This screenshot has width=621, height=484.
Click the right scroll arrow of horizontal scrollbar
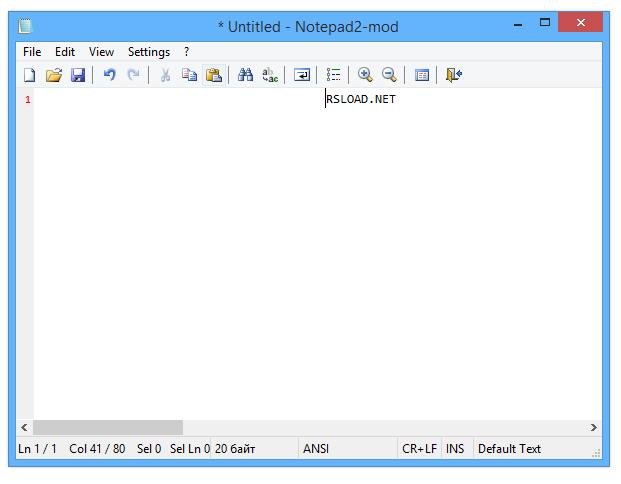593,427
